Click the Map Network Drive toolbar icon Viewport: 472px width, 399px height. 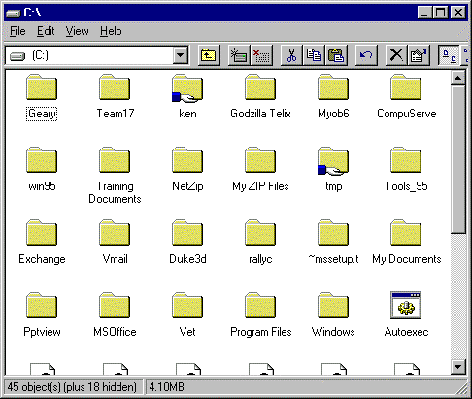coord(240,55)
